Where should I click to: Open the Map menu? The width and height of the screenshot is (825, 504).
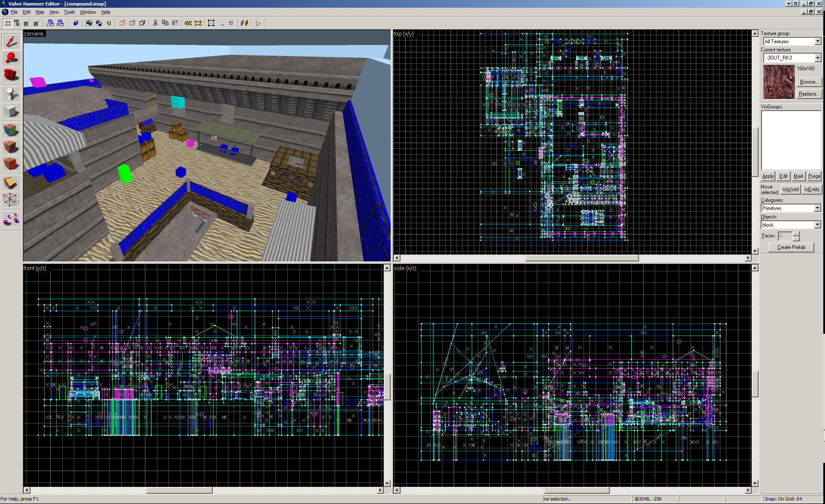click(40, 12)
